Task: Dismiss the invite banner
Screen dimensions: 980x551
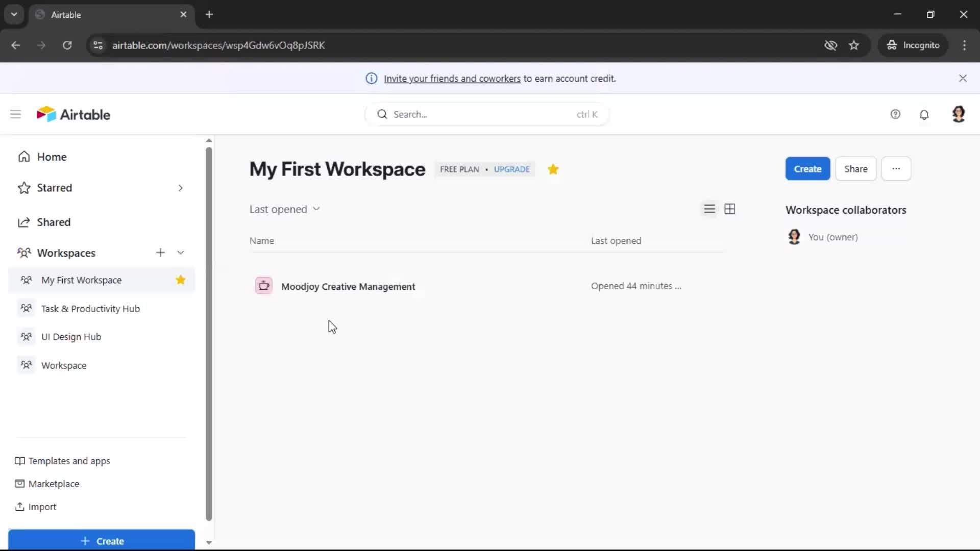Action: point(963,78)
